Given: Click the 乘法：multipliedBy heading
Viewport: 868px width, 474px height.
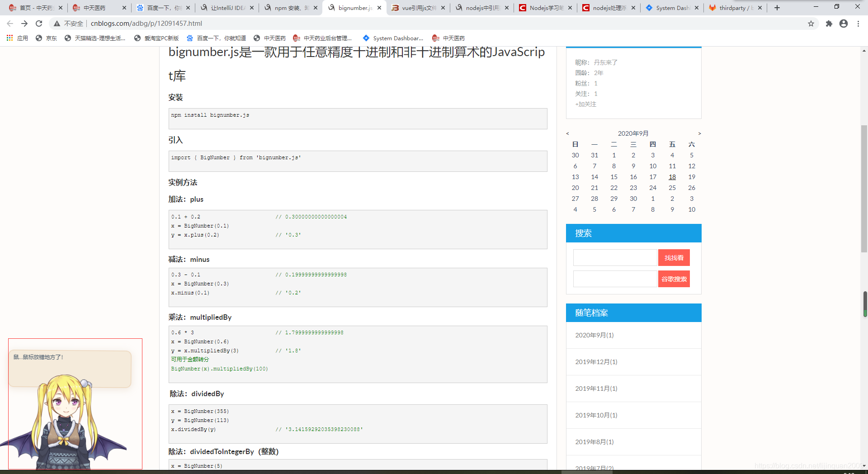Looking at the screenshot, I should tap(200, 318).
